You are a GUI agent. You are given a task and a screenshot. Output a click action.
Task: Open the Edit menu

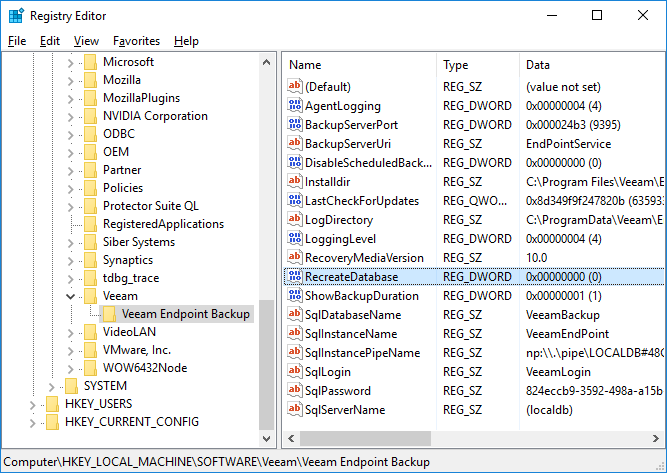point(50,41)
